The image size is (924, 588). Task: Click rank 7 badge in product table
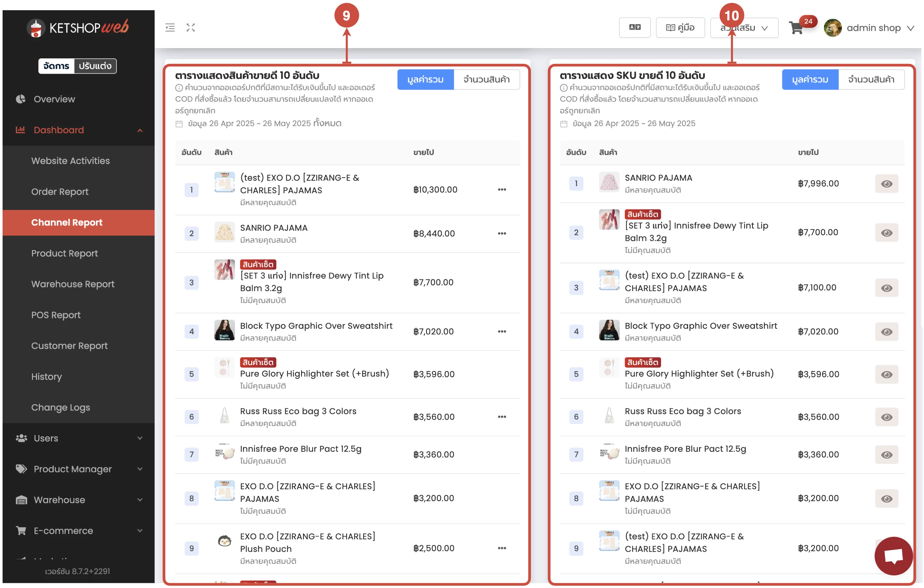click(x=191, y=455)
